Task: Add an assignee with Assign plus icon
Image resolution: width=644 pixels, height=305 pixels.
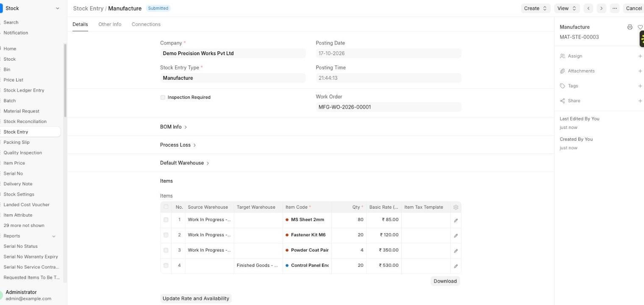Action: 640,56
